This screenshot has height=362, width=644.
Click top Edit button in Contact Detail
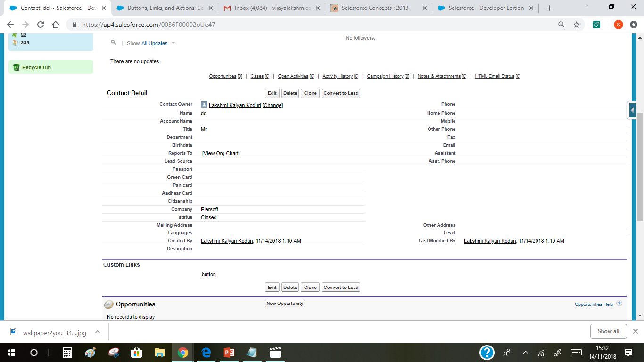(272, 93)
